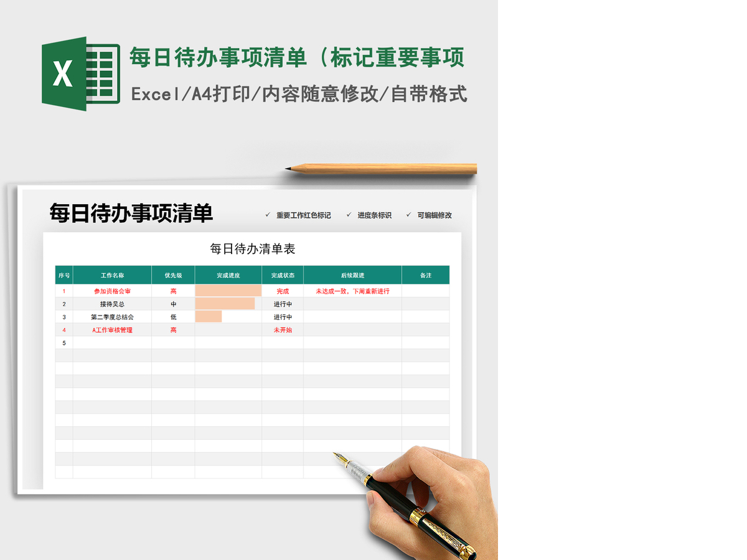Click the sequence number 2 cell

tap(64, 304)
